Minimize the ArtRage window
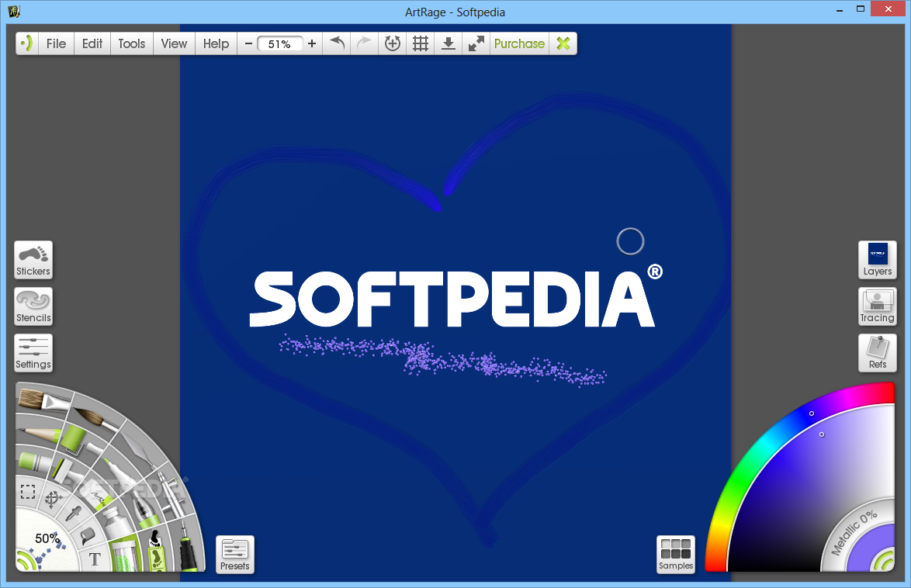Image resolution: width=911 pixels, height=588 pixels. pyautogui.click(x=840, y=10)
